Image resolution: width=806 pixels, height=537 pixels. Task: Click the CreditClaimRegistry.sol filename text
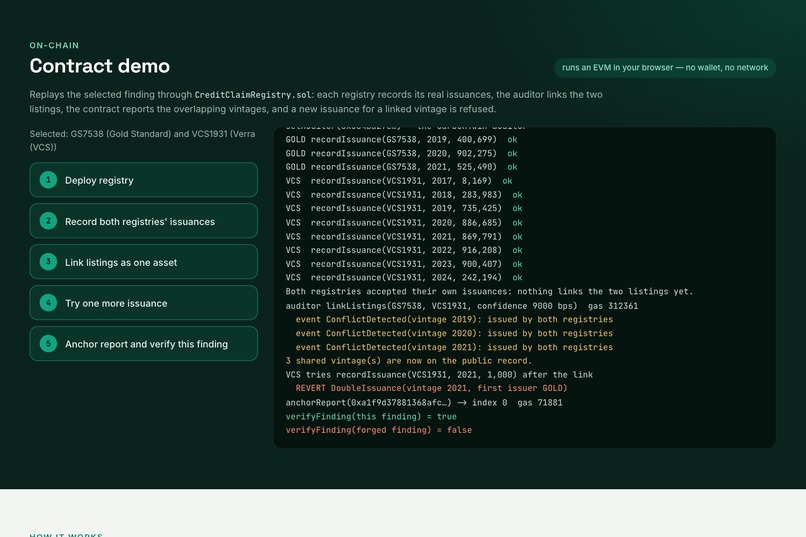pyautogui.click(x=253, y=95)
